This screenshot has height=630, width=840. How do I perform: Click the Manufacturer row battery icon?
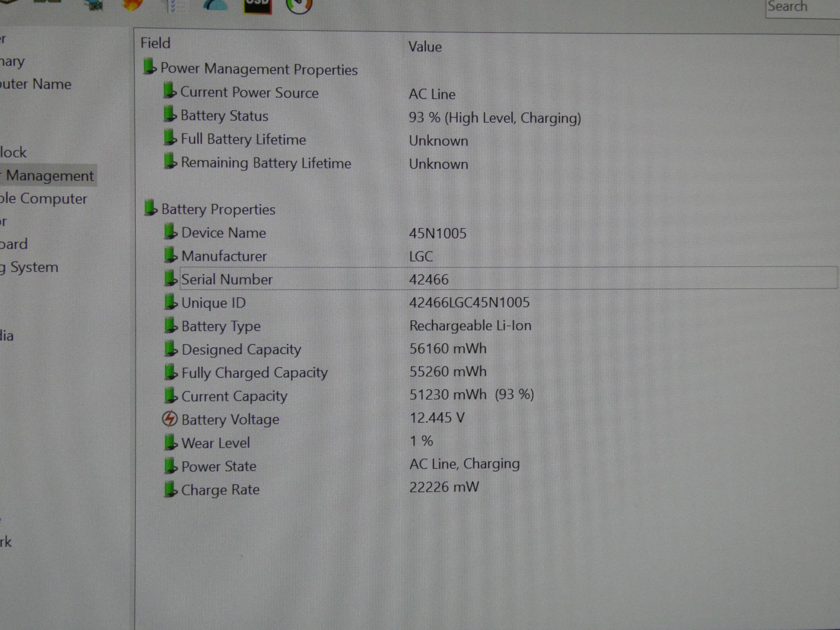coord(170,255)
